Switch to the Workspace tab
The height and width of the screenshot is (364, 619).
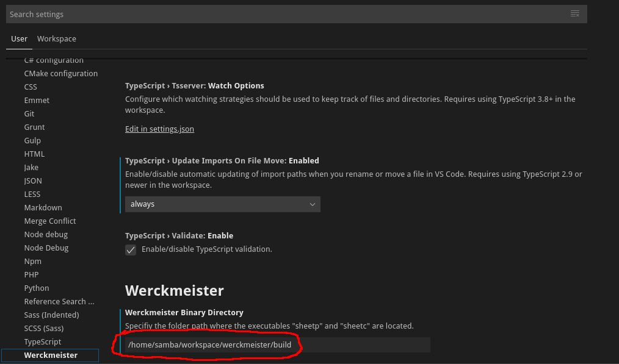56,38
